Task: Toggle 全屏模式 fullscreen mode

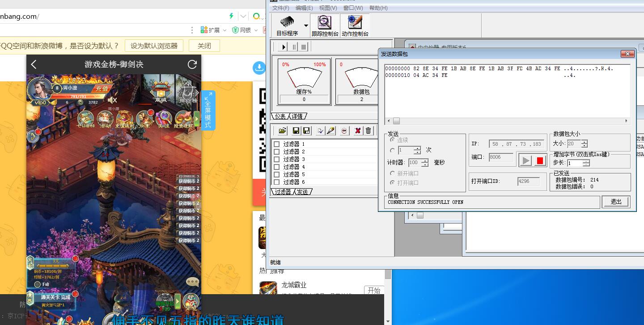Action: [x=208, y=110]
